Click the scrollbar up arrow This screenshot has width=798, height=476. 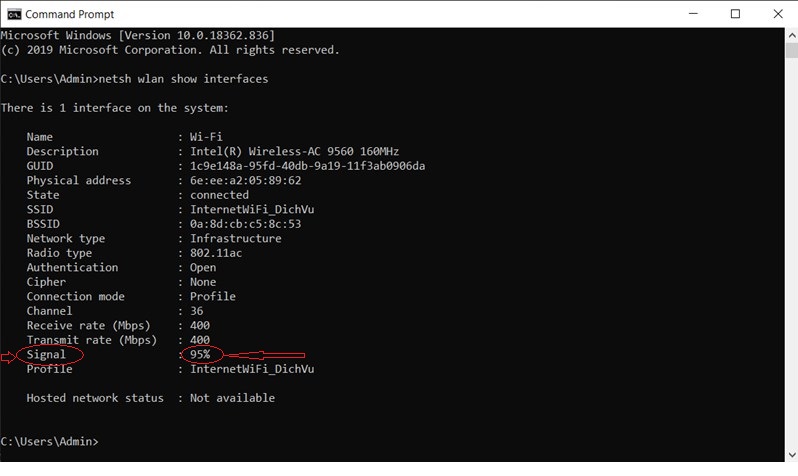(x=791, y=36)
